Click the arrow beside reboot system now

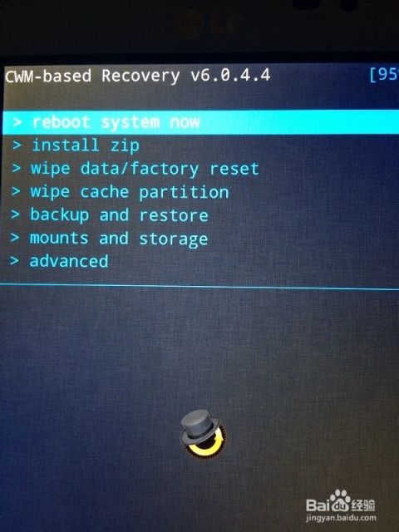[x=17, y=122]
